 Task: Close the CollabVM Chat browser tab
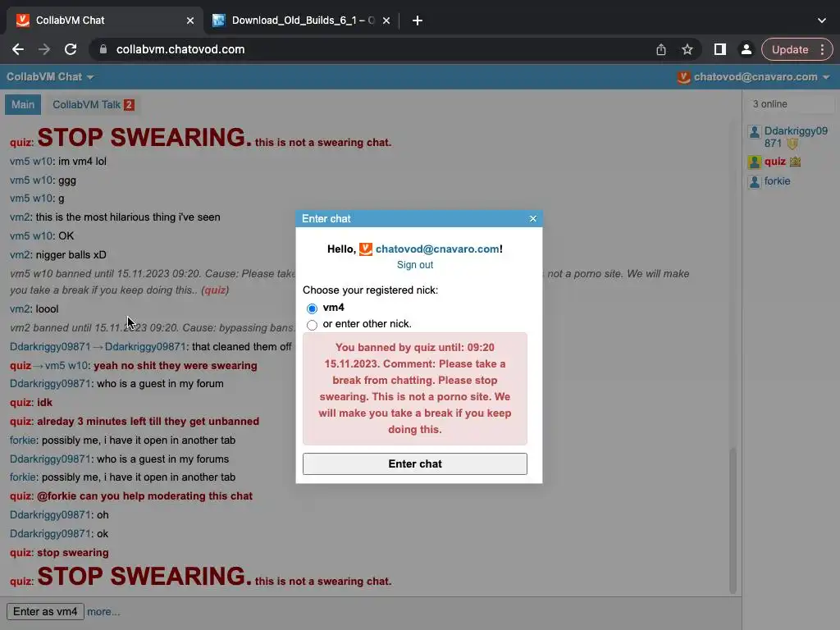[x=190, y=21]
